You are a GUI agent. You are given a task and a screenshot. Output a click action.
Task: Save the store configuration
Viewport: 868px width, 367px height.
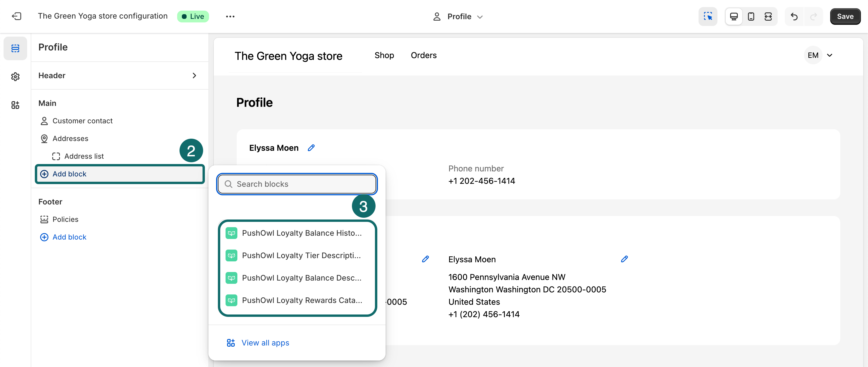pos(846,16)
